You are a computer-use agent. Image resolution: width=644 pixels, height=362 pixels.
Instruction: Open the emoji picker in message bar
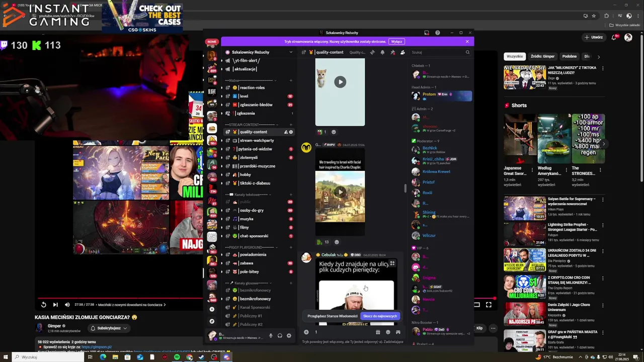pos(388,332)
